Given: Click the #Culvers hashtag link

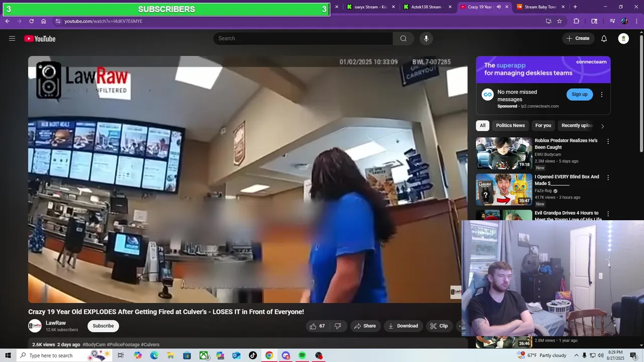Looking at the screenshot, I should tap(150, 344).
